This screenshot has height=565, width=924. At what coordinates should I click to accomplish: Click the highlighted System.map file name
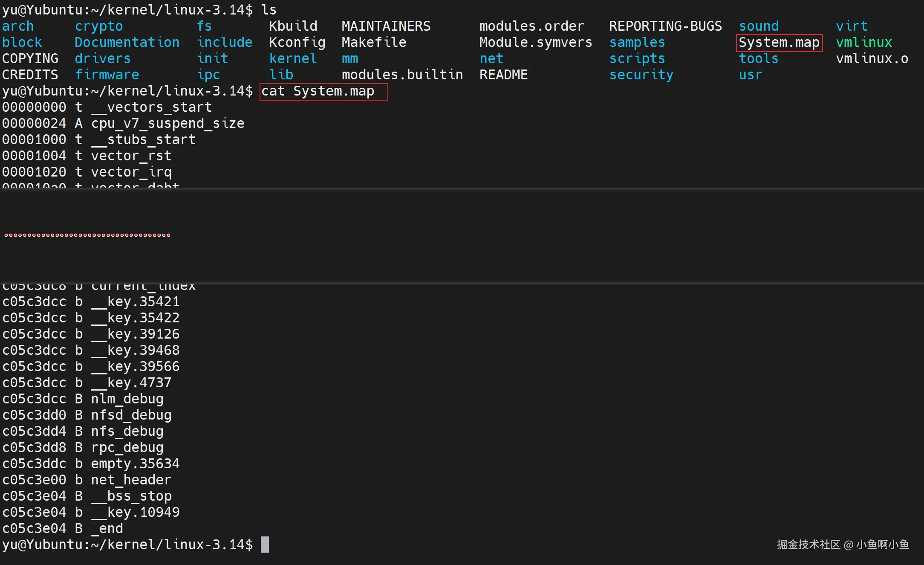(x=779, y=43)
